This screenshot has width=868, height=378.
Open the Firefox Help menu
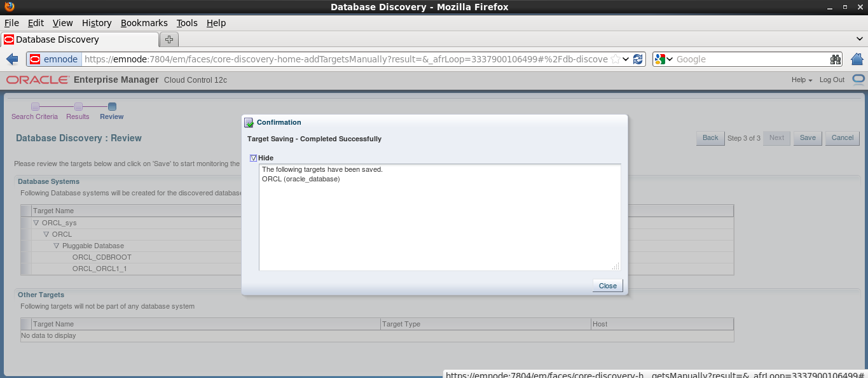(x=216, y=23)
